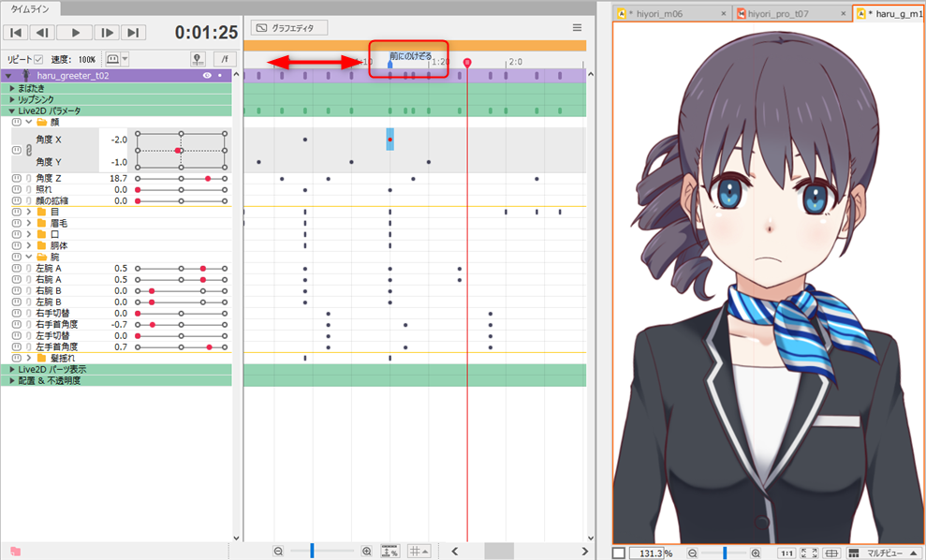Toggle the link icon for 角度 X/Y
The width and height of the screenshot is (926, 560).
[x=29, y=152]
